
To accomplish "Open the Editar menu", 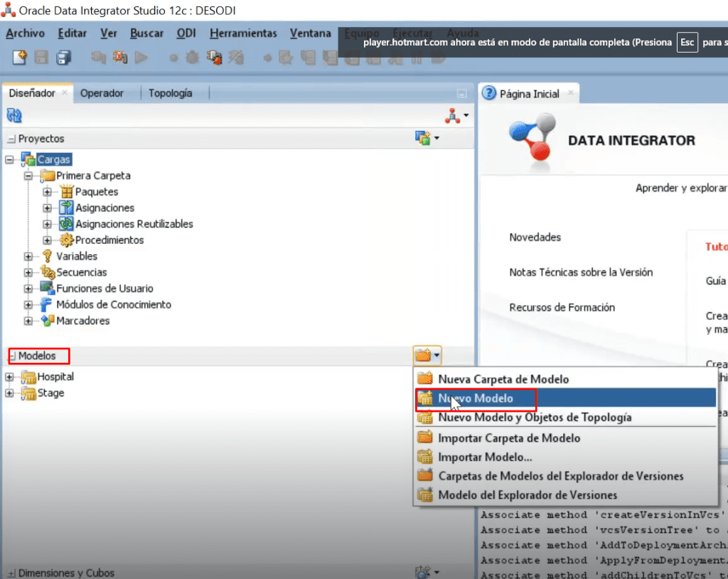I will click(72, 33).
